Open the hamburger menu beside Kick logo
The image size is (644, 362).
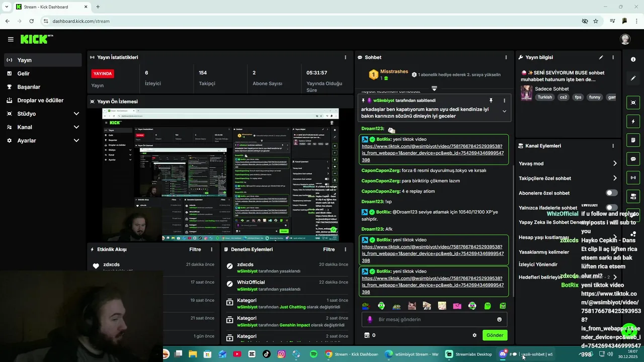[11, 39]
